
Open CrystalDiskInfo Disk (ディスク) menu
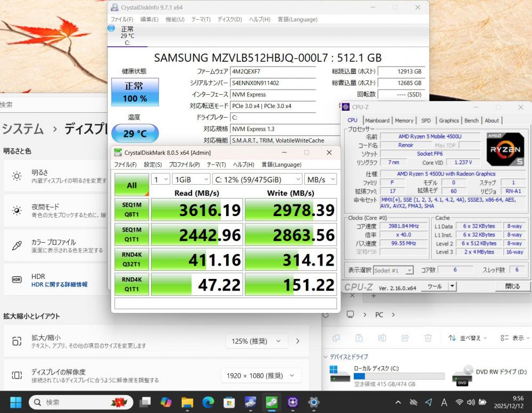pyautogui.click(x=230, y=19)
